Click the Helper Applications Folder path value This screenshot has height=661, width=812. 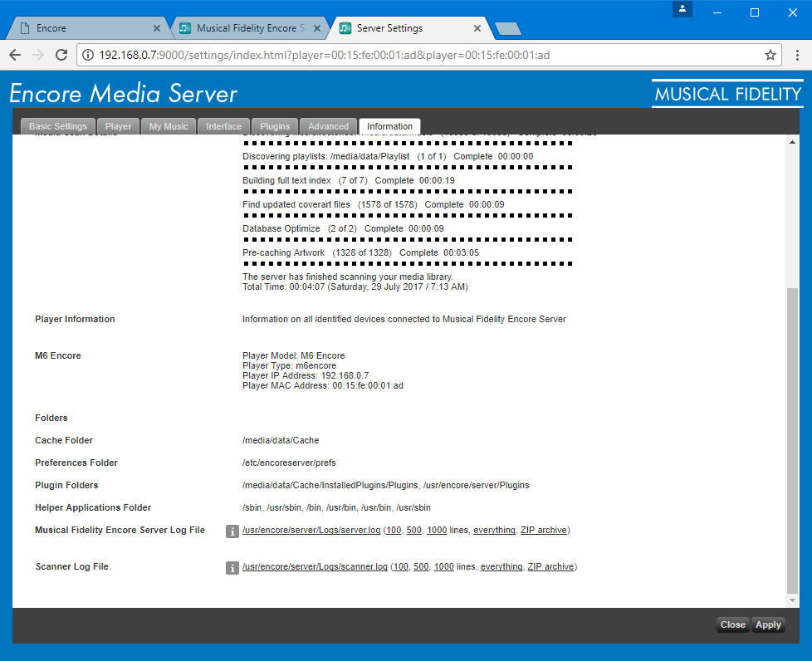coord(336,507)
